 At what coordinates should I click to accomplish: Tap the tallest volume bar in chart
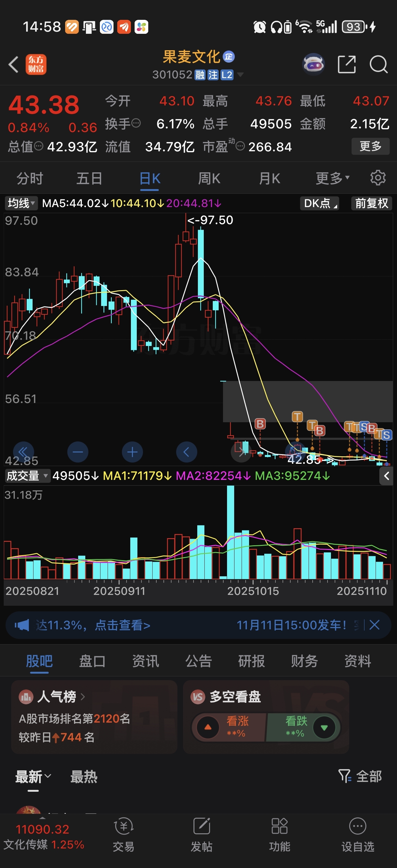click(x=230, y=532)
